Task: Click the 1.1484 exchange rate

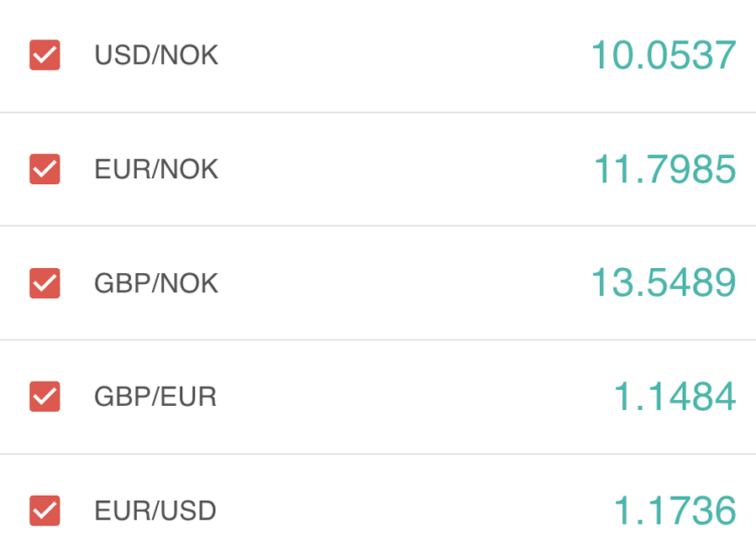Action: tap(675, 397)
